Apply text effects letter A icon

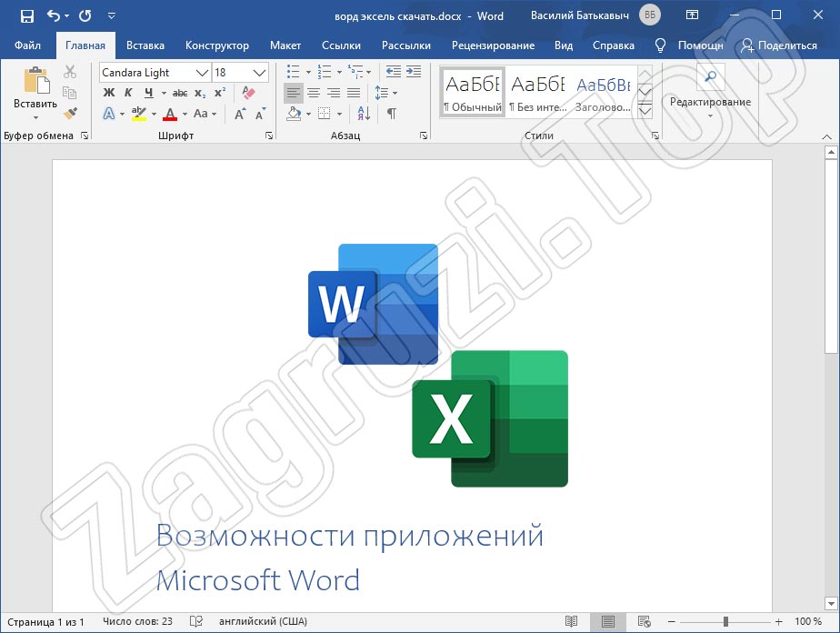click(x=109, y=114)
